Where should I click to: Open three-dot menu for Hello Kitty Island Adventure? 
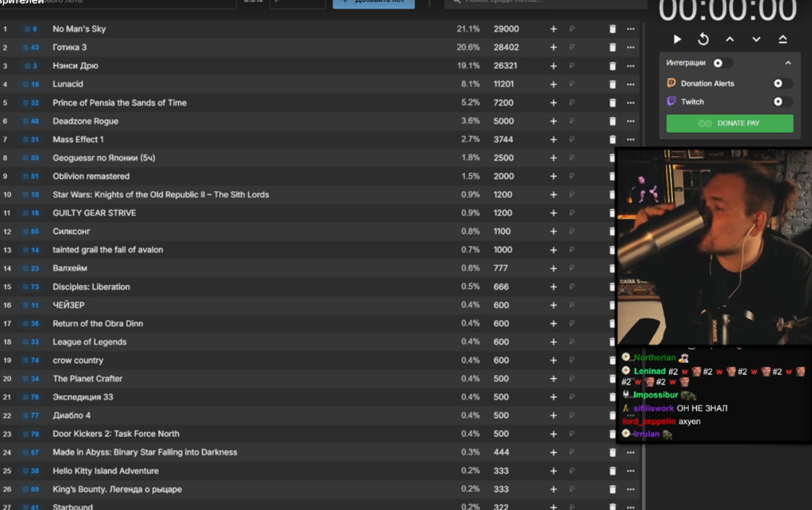[x=630, y=471]
